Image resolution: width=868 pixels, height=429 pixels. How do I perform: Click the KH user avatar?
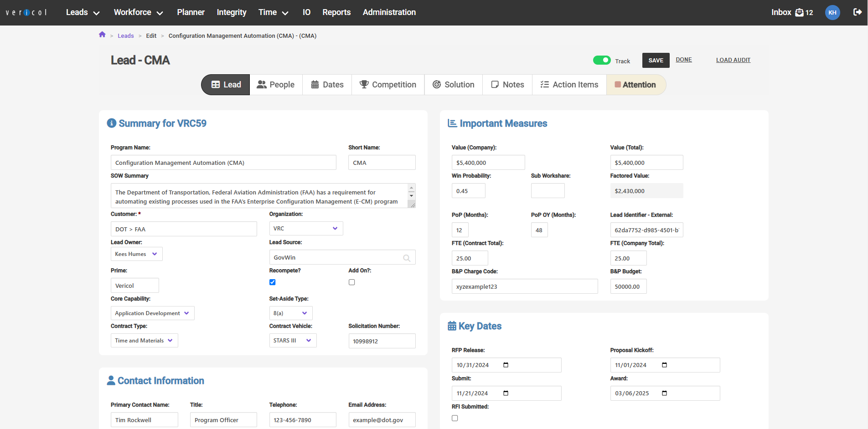click(832, 12)
